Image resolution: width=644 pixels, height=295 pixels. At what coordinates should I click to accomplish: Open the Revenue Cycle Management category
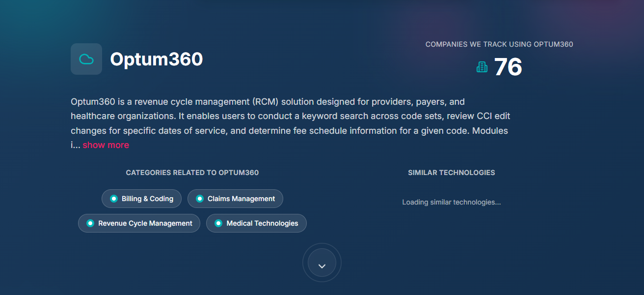(139, 223)
